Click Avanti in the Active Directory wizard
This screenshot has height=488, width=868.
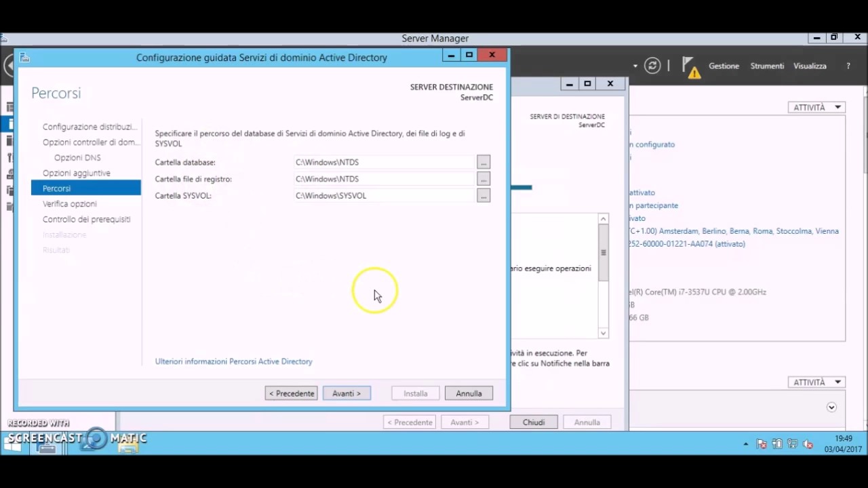coord(347,393)
